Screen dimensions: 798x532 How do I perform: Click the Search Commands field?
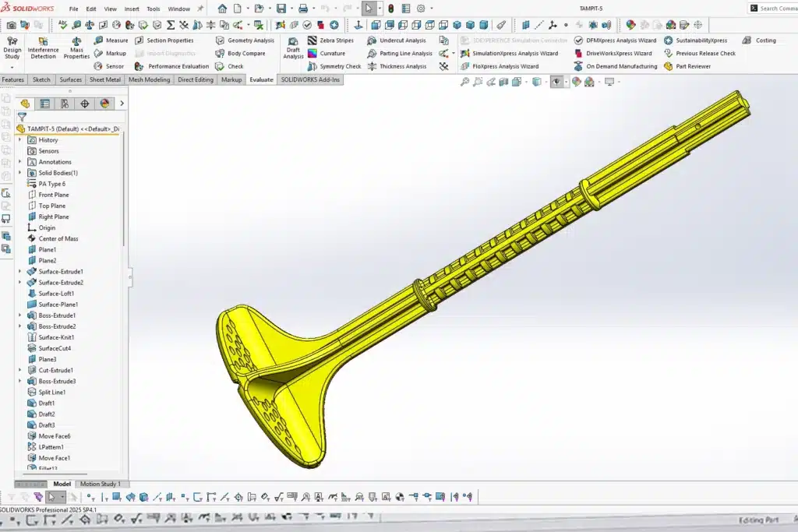775,9
